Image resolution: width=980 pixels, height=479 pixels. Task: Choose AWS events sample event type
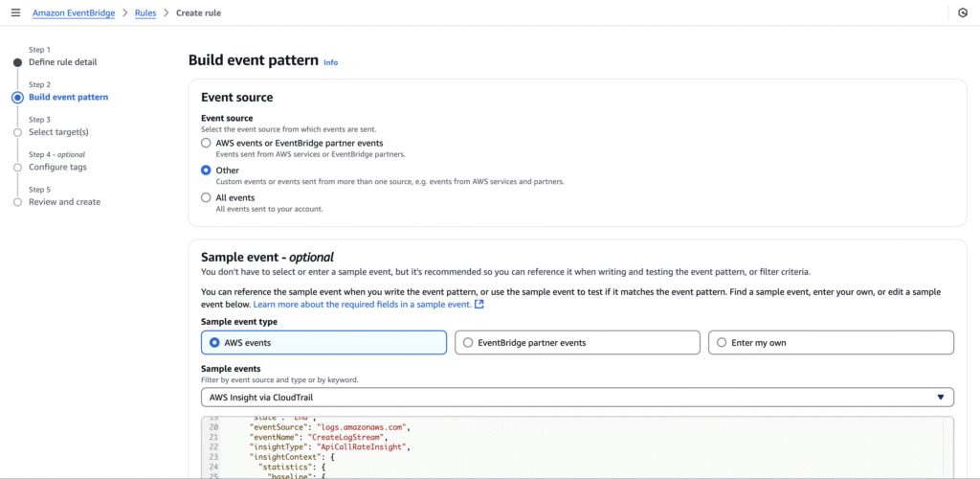point(323,343)
